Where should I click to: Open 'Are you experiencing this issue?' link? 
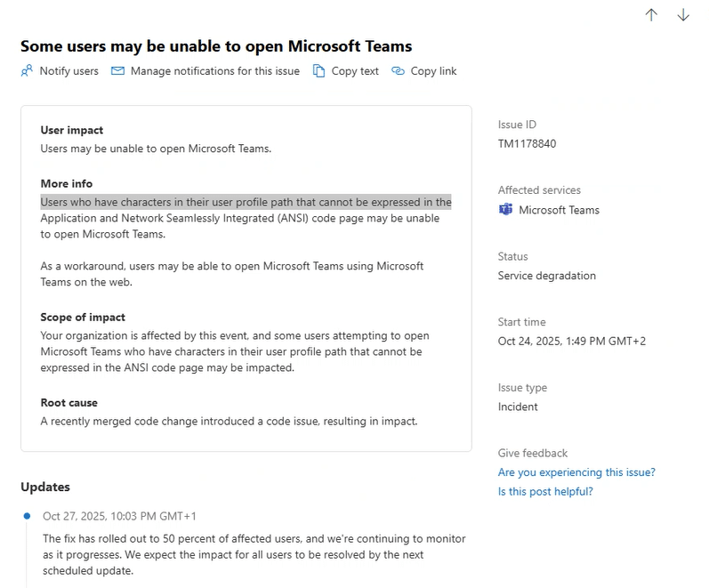click(576, 472)
